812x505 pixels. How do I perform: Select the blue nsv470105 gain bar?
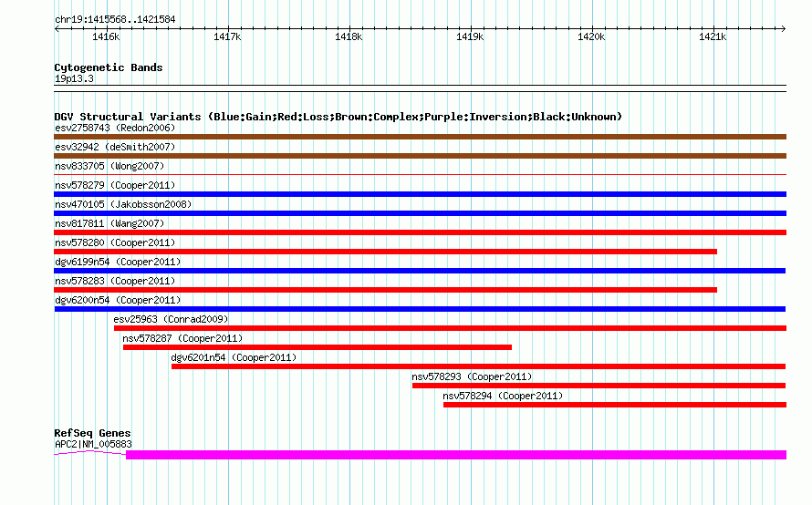coord(420,213)
